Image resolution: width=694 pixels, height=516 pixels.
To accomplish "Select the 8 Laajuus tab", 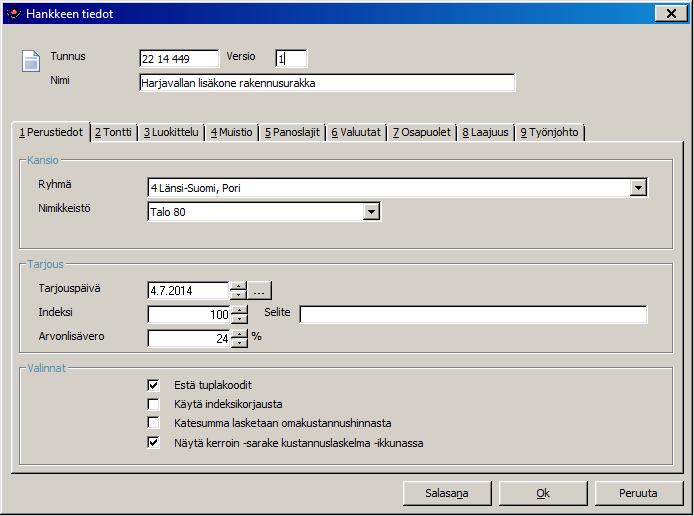I will [486, 132].
